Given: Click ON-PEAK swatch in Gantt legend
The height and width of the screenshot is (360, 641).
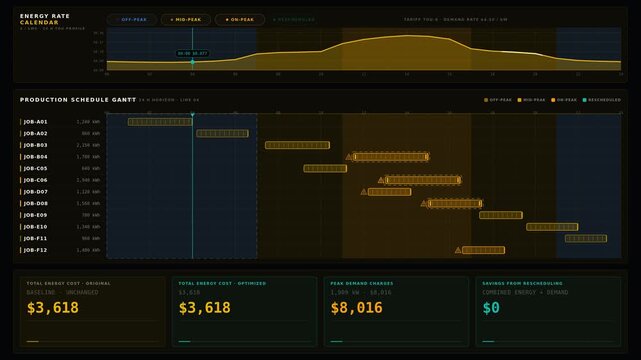Looking at the screenshot, I should [553, 100].
